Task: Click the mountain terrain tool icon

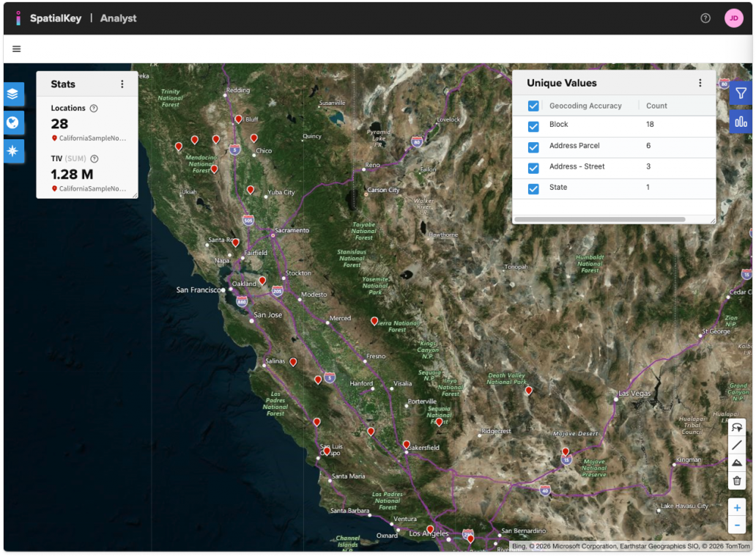Action: pos(737,463)
